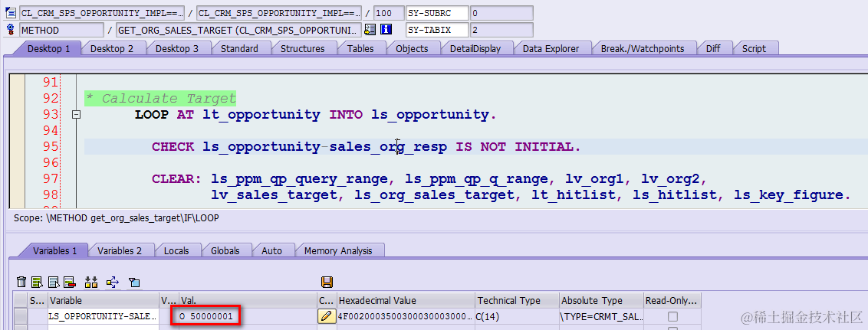Click code line 95 CHECK statement
This screenshot has height=330, width=868.
[x=367, y=147]
